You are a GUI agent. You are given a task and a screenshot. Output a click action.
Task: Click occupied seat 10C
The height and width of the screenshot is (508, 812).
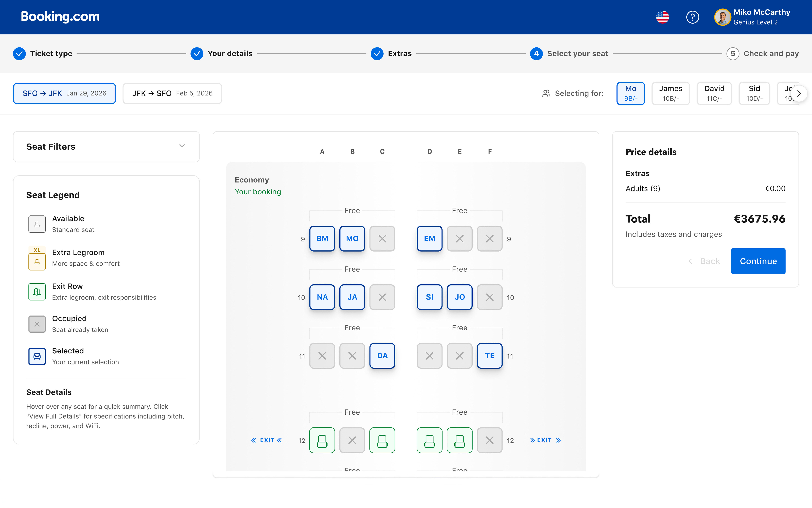pyautogui.click(x=382, y=297)
